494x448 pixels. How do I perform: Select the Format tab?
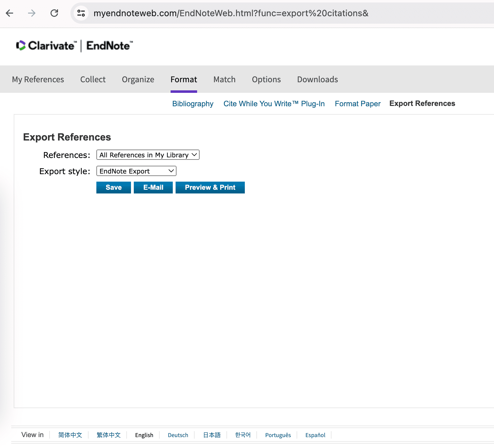184,79
